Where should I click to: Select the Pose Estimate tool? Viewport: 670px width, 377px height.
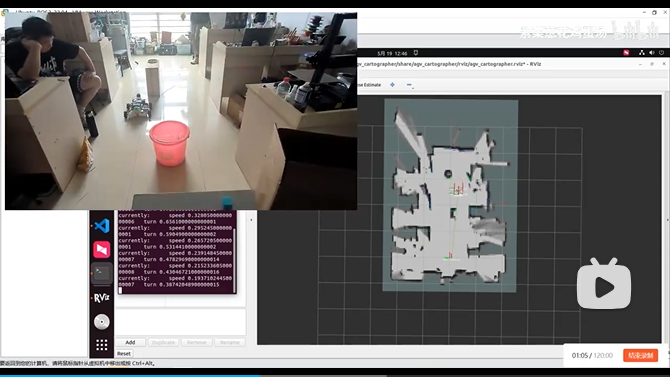pos(369,85)
